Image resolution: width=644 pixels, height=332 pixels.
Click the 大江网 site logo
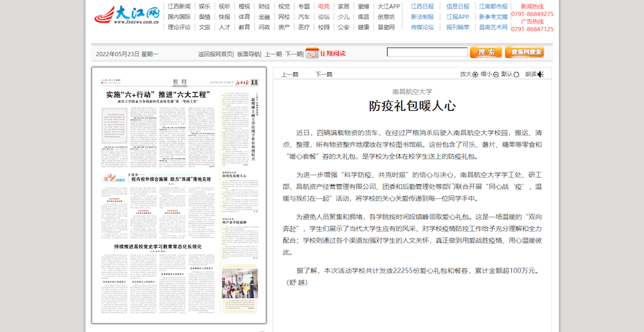click(x=127, y=15)
